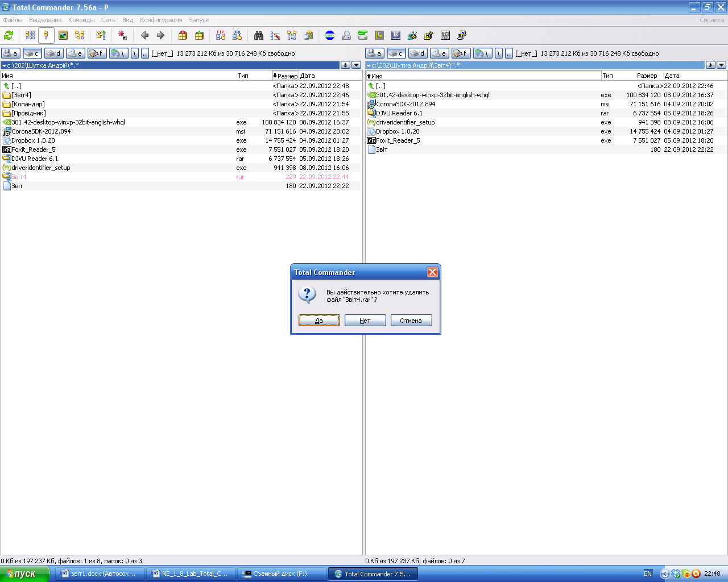Open the Конфигурация menu
Viewport: 728px width, 582px height.
coord(161,20)
